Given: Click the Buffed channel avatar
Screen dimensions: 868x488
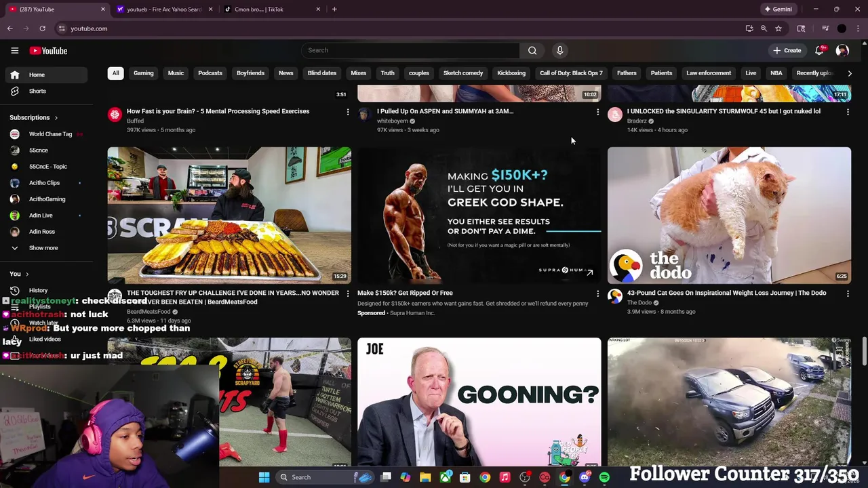Looking at the screenshot, I should click(115, 115).
